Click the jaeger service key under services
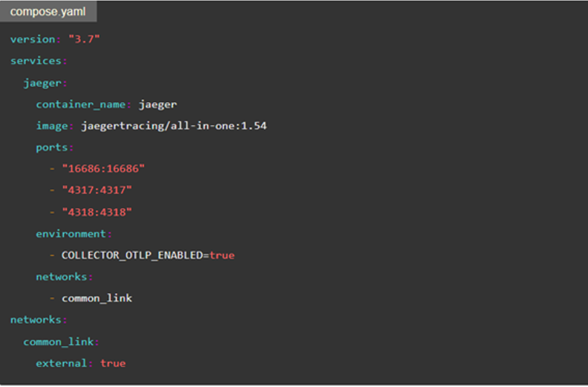Image resolution: width=588 pixels, height=387 pixels. [x=42, y=83]
